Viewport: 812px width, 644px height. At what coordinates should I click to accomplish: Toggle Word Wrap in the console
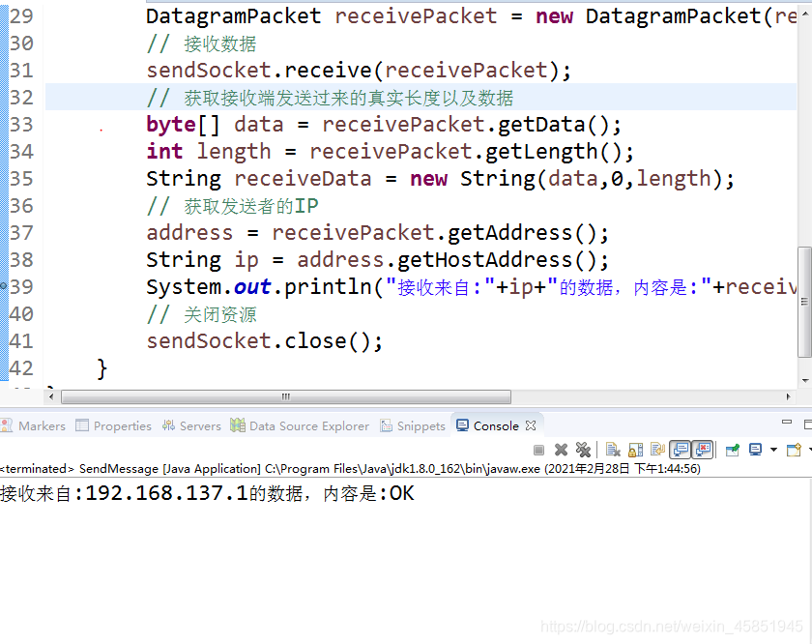tap(657, 450)
